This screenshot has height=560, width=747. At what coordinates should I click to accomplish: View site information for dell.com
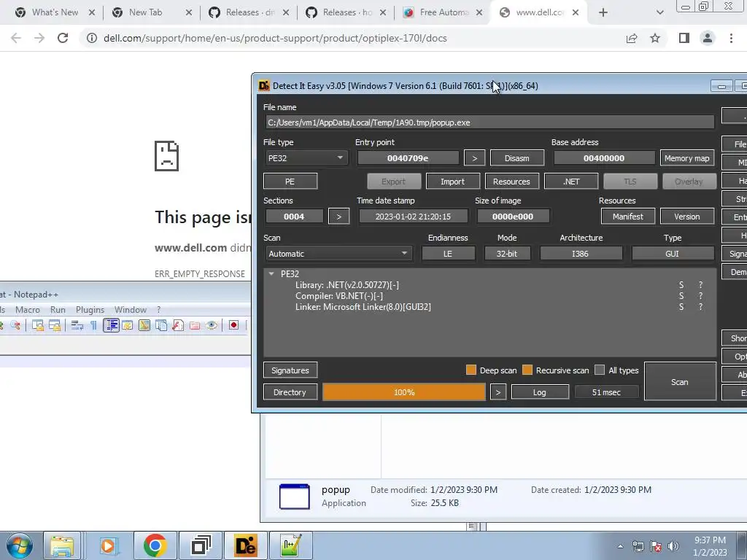(91, 38)
